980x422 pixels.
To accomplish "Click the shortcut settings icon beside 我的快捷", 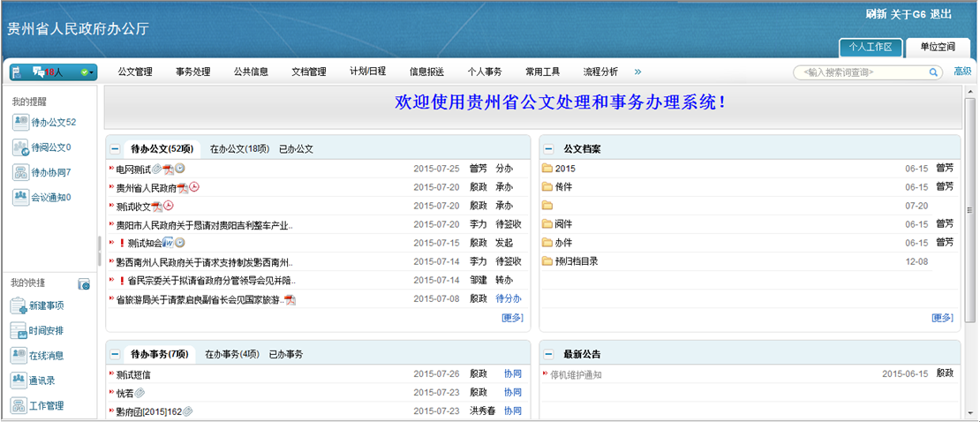I will point(84,284).
